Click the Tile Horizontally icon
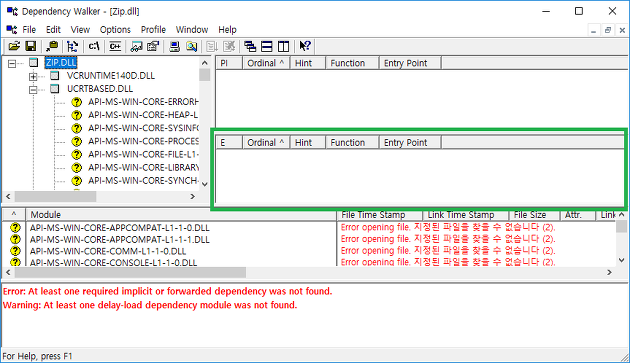This screenshot has height=363, width=630. tap(267, 47)
